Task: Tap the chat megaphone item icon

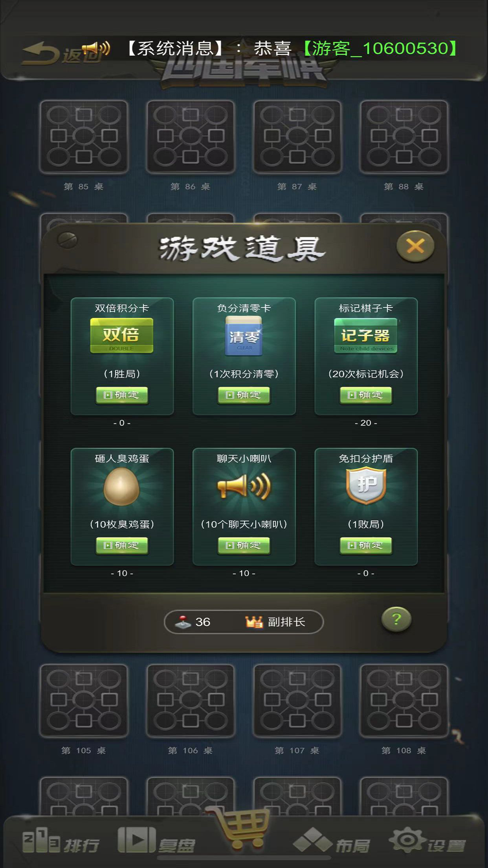Action: (x=244, y=486)
